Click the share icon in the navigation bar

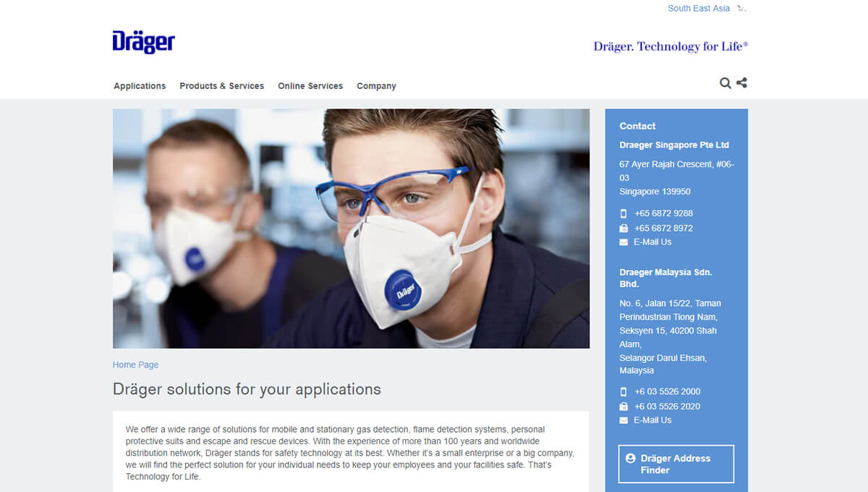click(x=741, y=83)
